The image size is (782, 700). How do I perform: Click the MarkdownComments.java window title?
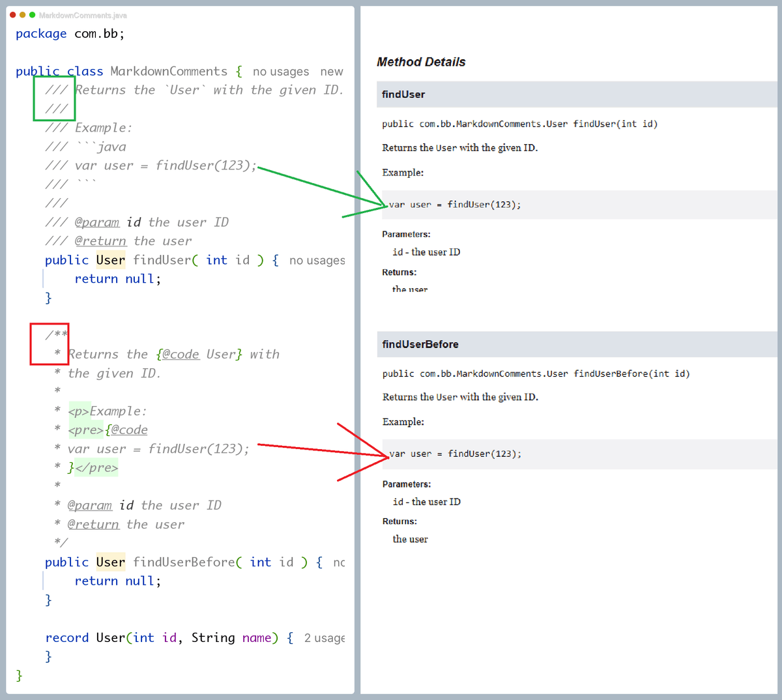(83, 15)
